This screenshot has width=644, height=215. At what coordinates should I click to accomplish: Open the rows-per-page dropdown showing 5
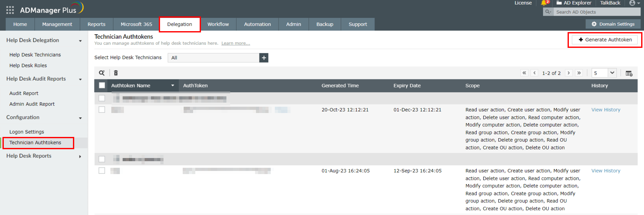[604, 73]
